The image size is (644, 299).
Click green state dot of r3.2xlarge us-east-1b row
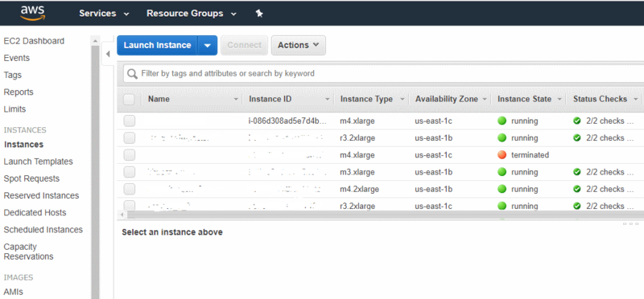coord(502,138)
